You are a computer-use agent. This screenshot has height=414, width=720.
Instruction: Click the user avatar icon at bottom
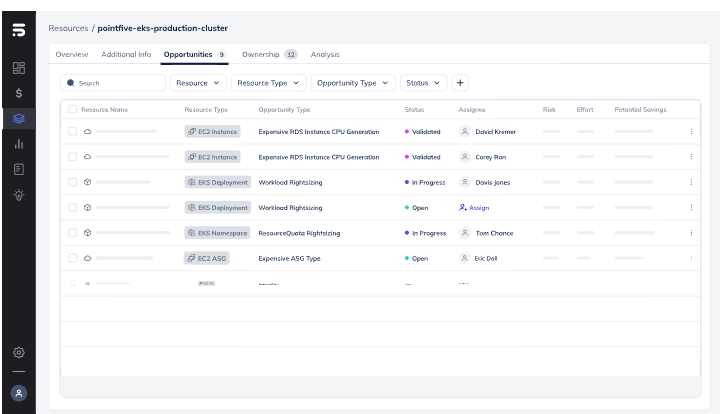[18, 393]
